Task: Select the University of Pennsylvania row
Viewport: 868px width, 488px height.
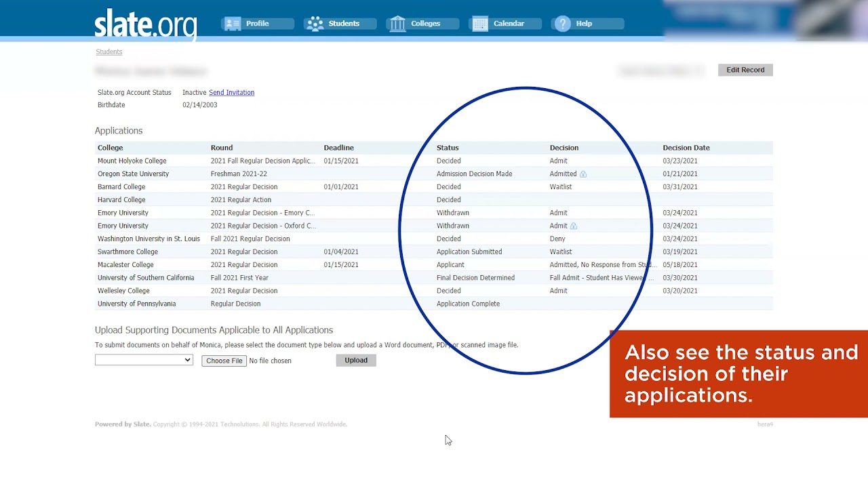Action: pyautogui.click(x=434, y=304)
